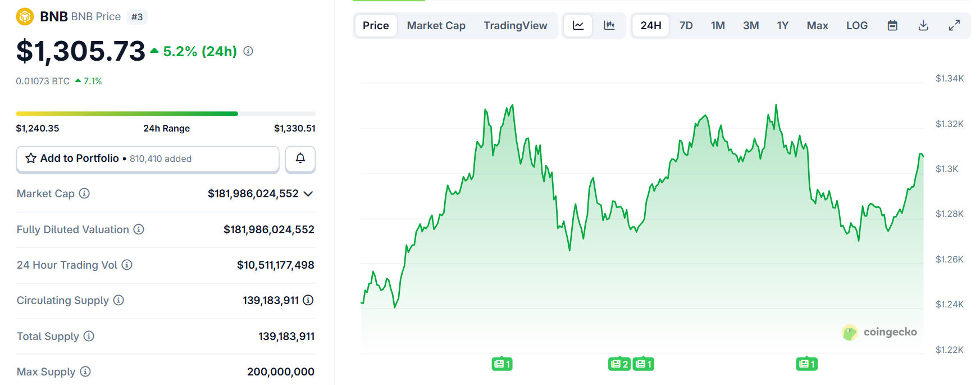This screenshot has height=385, width=980.
Task: Click the 139,183,911 total supply value
Action: [286, 336]
